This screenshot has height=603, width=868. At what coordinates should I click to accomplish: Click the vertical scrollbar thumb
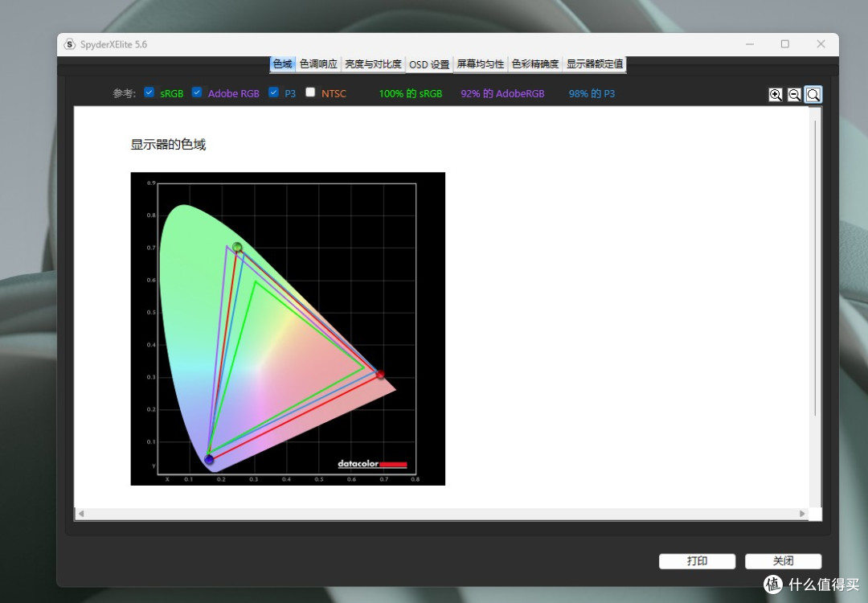(815, 268)
